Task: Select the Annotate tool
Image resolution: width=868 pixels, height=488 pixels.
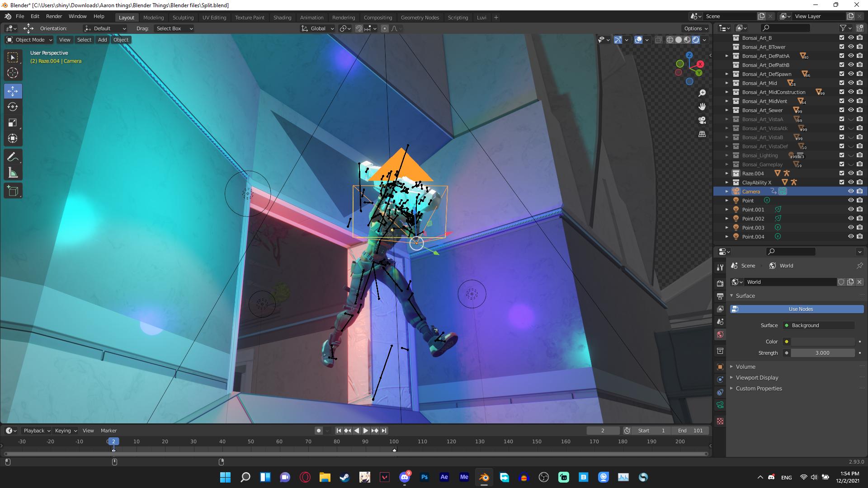Action: 13,156
